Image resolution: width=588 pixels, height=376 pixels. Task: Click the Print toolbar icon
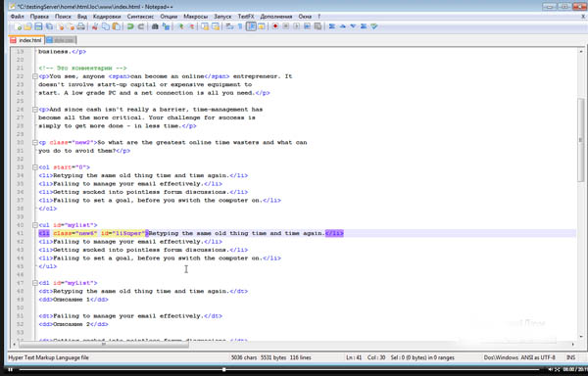pyautogui.click(x=80, y=26)
